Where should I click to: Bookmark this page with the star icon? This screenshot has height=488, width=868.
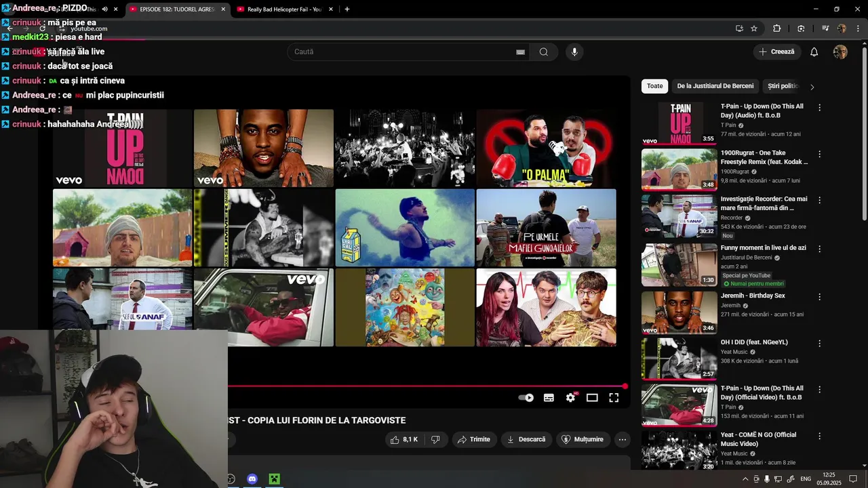pyautogui.click(x=754, y=28)
